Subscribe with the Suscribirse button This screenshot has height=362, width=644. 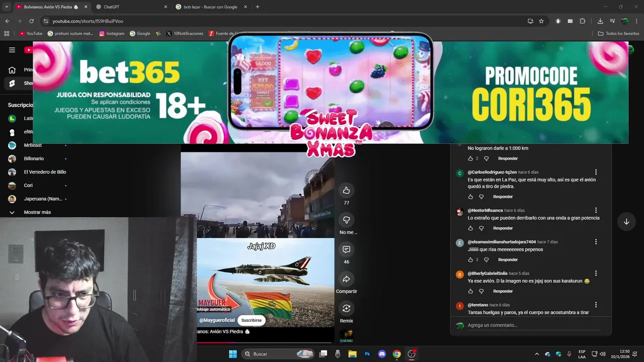click(x=252, y=320)
